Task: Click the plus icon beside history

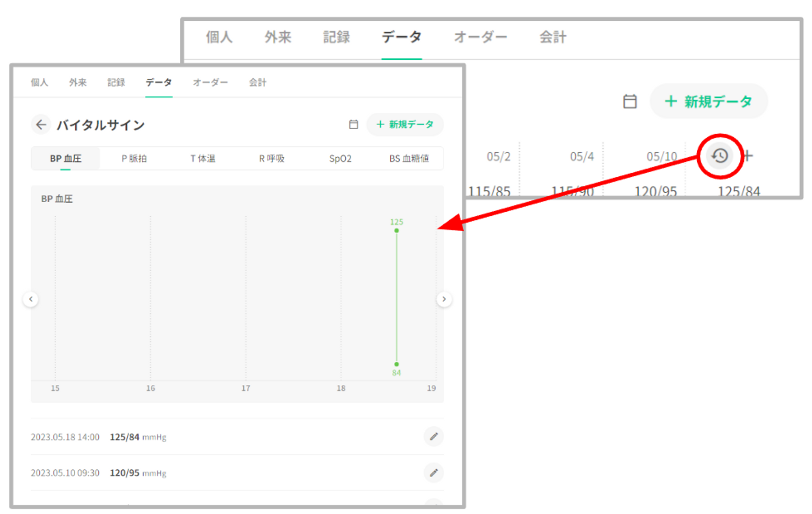Action: (x=748, y=156)
